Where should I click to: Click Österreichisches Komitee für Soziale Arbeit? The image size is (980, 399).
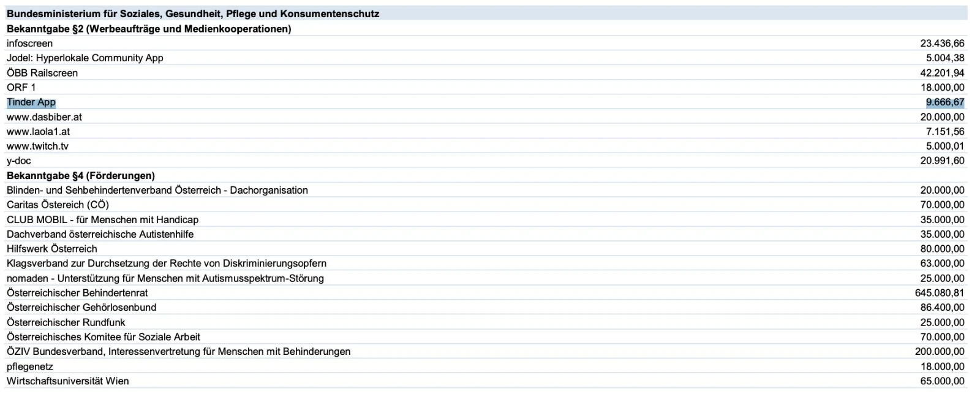(x=104, y=337)
